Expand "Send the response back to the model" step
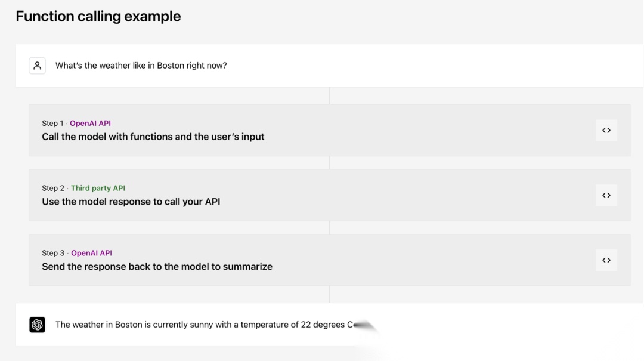 [157, 267]
